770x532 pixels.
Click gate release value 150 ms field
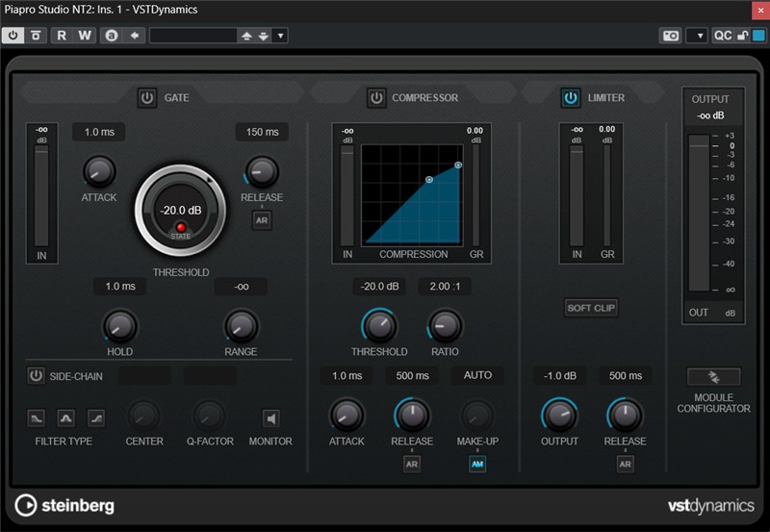262,132
